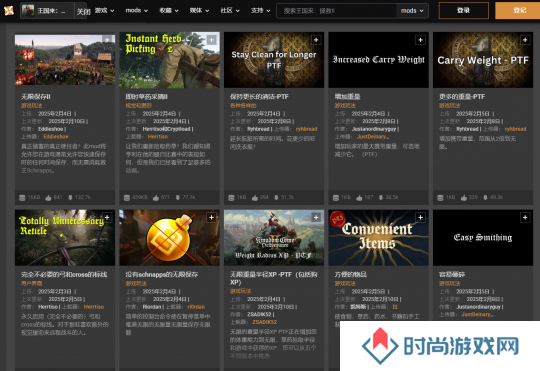
Task: Add Stay Clean for Longer PTF via plus icon
Action: (x=316, y=40)
